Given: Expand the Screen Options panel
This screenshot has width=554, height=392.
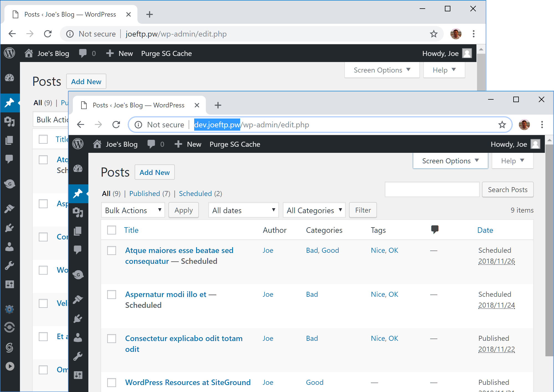Looking at the screenshot, I should 450,161.
